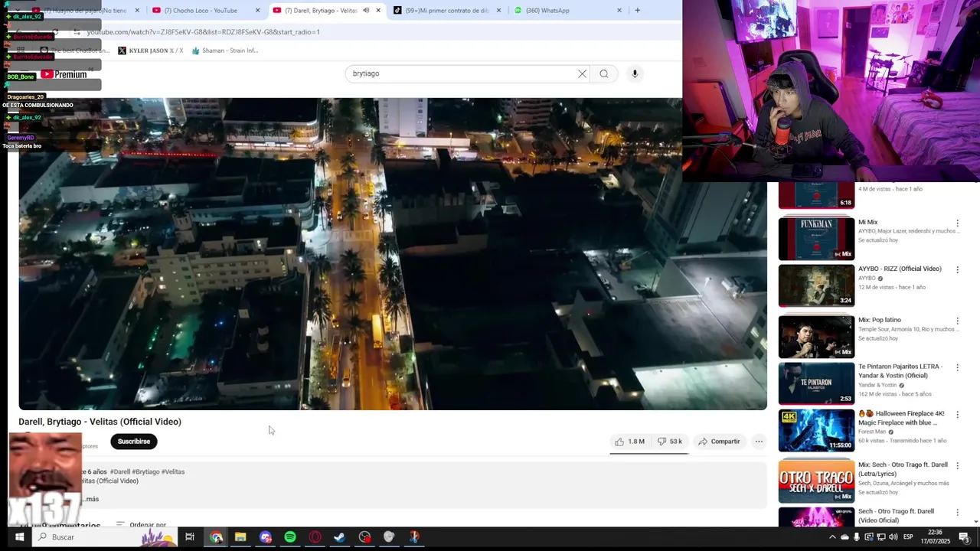Click the ESP language indicator in tray

click(909, 537)
